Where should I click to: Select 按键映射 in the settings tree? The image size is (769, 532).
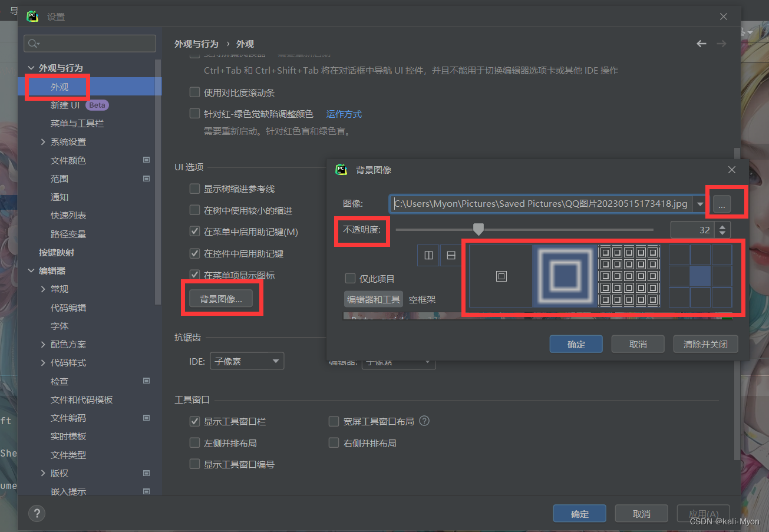pos(57,253)
